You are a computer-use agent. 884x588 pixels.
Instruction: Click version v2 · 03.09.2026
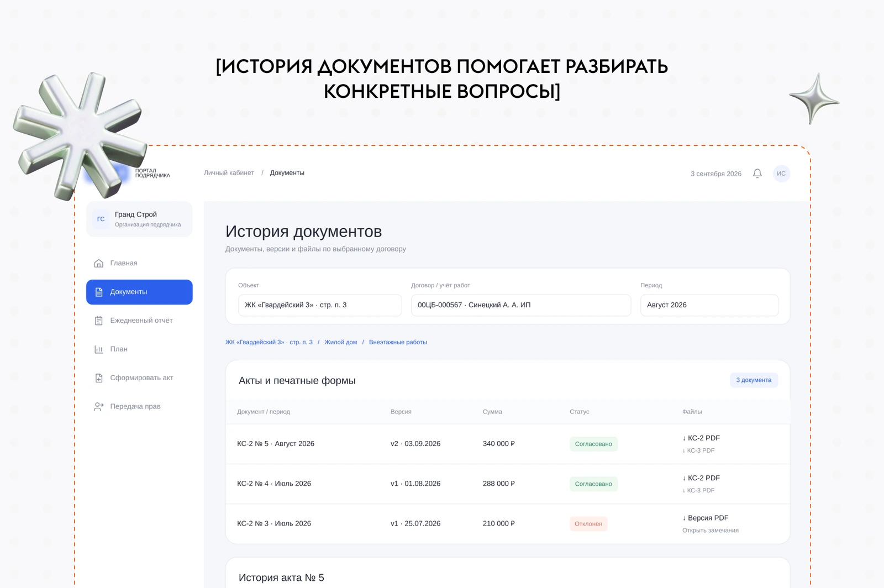pos(415,444)
